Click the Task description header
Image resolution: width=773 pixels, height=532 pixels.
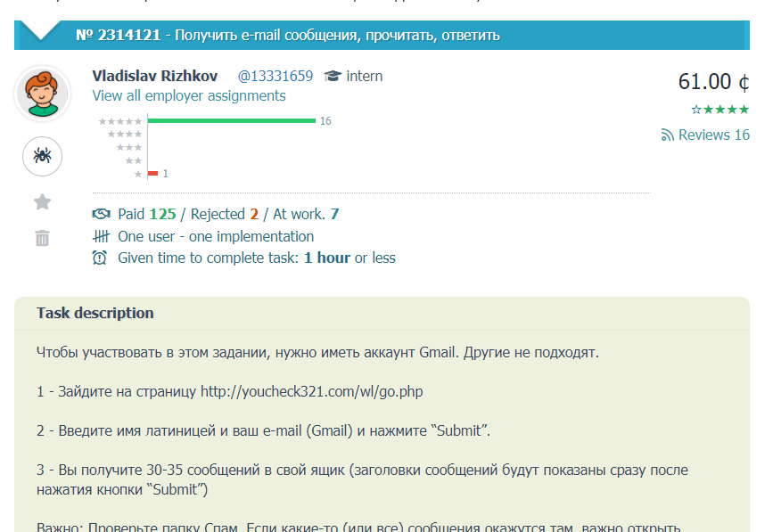coord(95,314)
